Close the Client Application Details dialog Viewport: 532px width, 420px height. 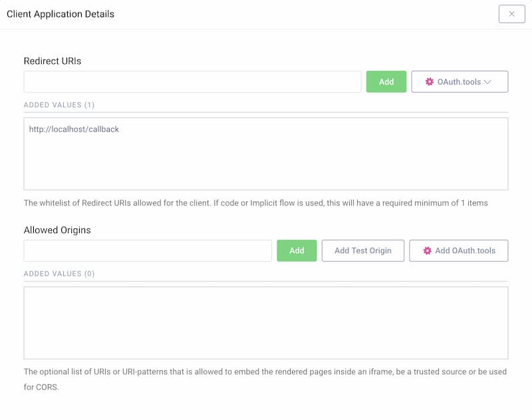(511, 14)
